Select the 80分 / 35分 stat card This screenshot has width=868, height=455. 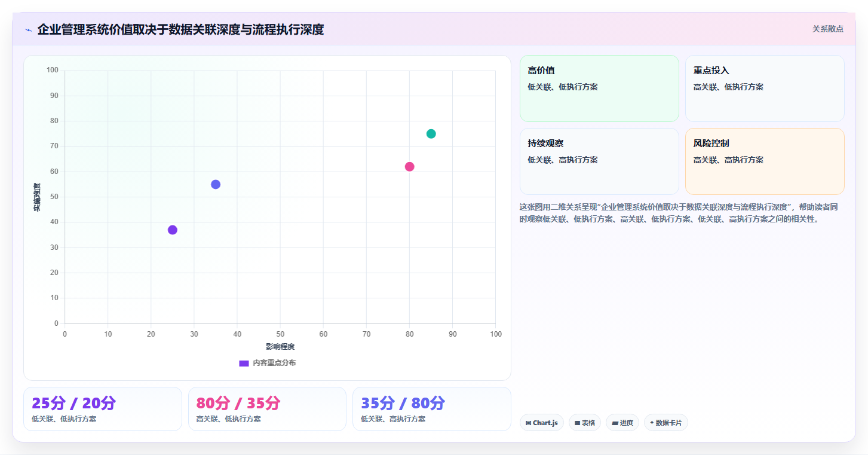tap(267, 409)
